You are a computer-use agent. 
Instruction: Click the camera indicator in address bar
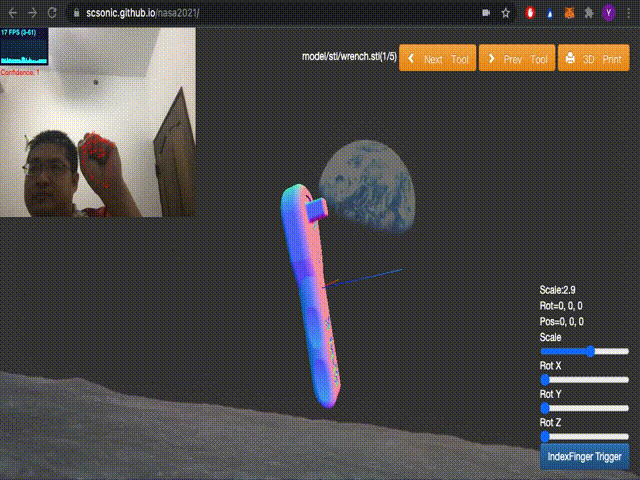[x=487, y=13]
